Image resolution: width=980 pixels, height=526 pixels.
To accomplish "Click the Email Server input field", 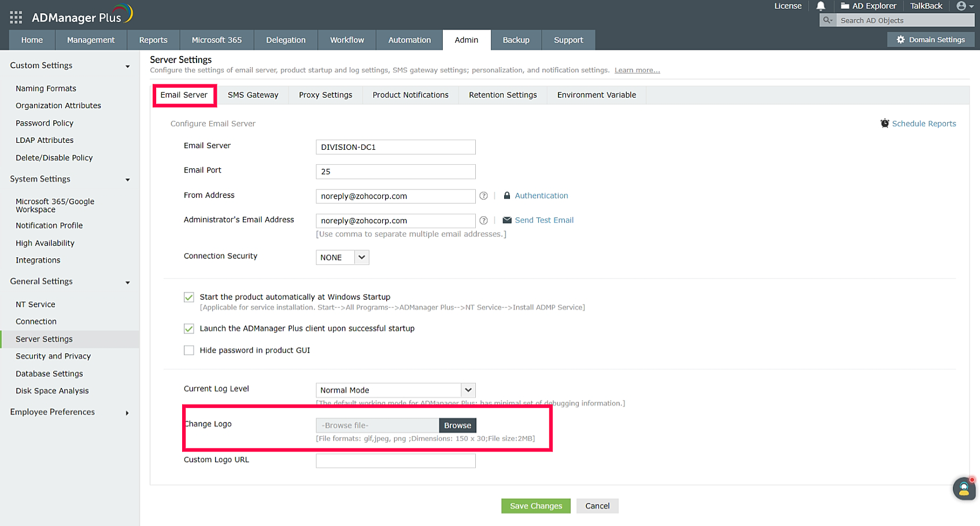I will point(395,147).
